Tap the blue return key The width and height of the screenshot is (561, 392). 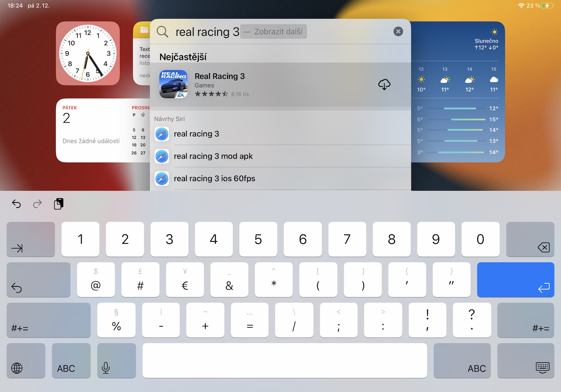[x=515, y=280]
